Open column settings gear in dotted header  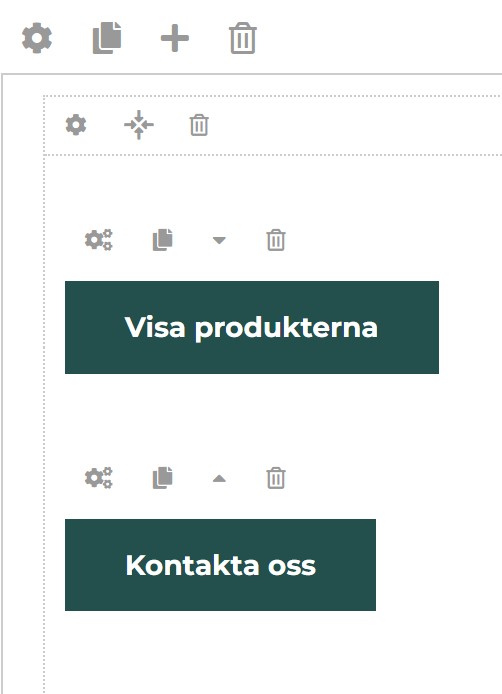(x=76, y=125)
